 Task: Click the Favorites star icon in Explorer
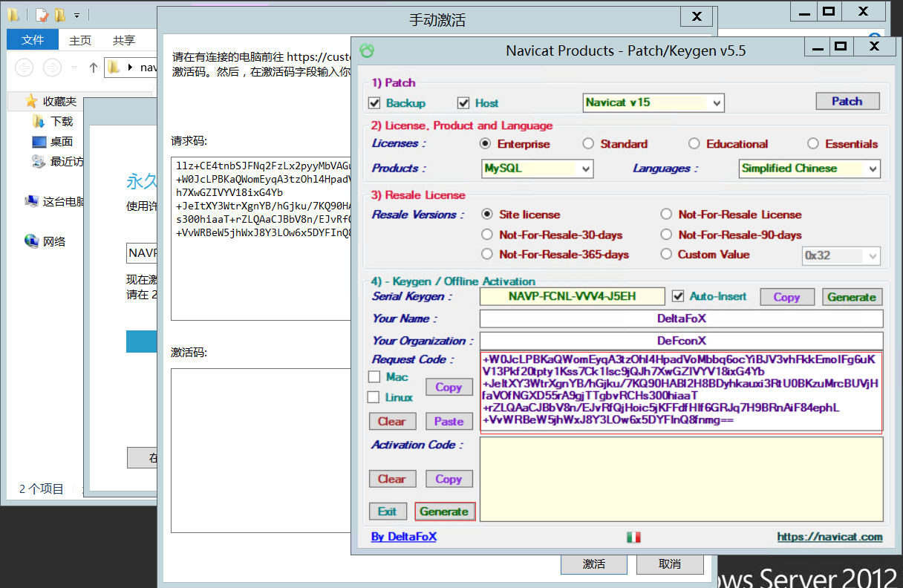[30, 101]
